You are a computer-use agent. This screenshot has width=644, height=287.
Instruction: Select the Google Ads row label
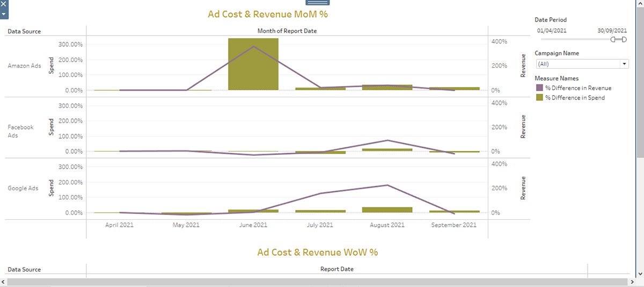23,189
